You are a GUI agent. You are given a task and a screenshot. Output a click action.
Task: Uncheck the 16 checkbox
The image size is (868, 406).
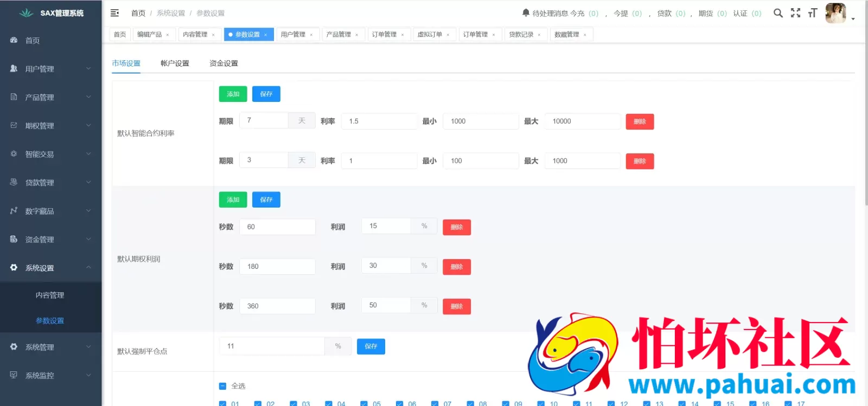click(752, 404)
